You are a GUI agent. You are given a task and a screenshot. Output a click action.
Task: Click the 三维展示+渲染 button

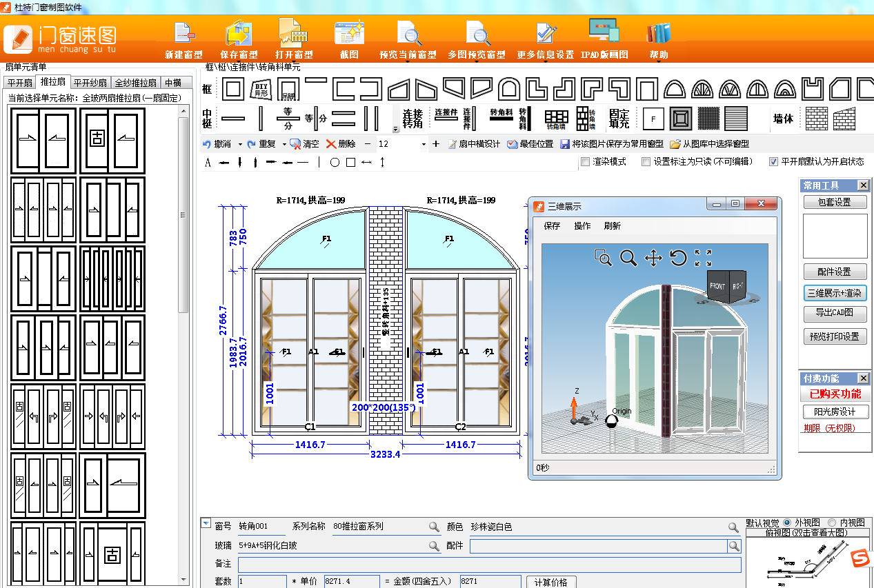[x=835, y=293]
